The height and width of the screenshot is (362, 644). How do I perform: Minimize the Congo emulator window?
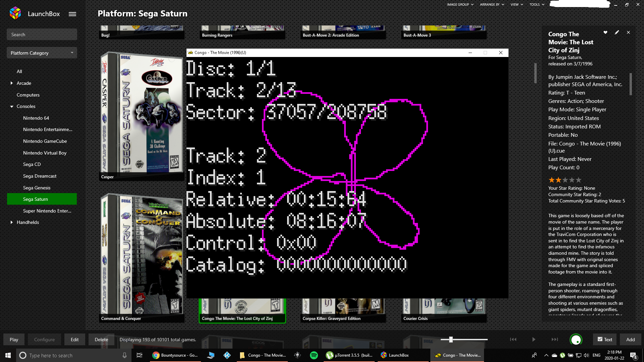(470, 53)
